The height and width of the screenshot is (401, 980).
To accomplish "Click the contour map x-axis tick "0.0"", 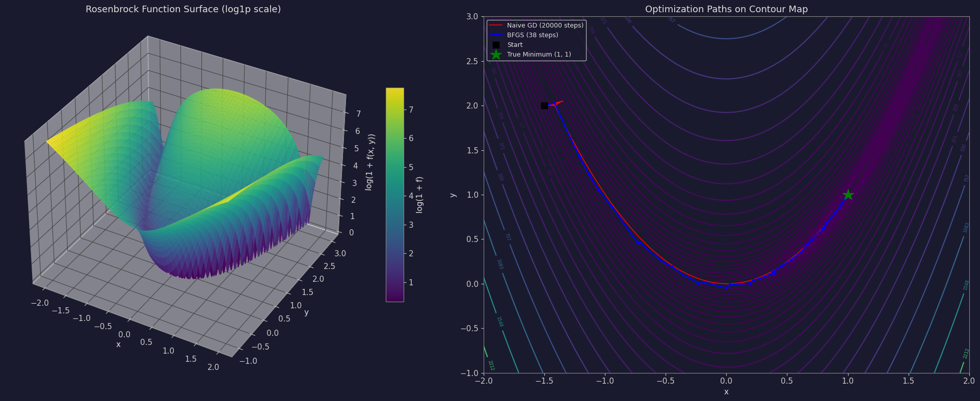I will click(726, 381).
